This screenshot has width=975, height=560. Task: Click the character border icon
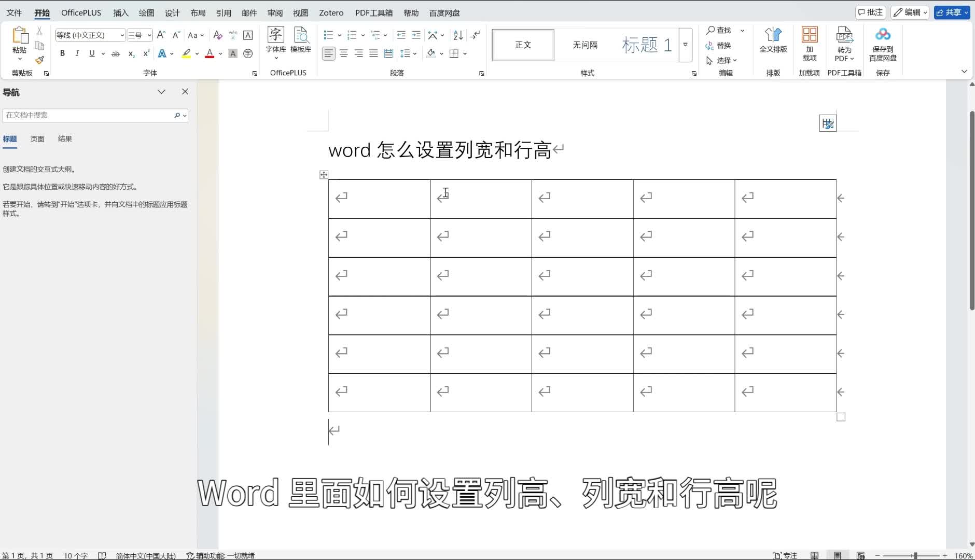point(248,35)
